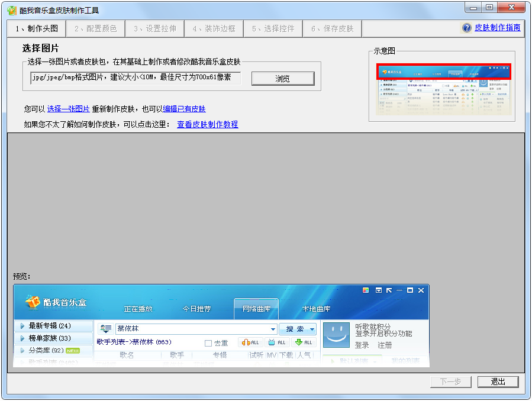The width and height of the screenshot is (532, 401).
Task: Open the 搜索 button dropdown arrow
Action: [312, 329]
